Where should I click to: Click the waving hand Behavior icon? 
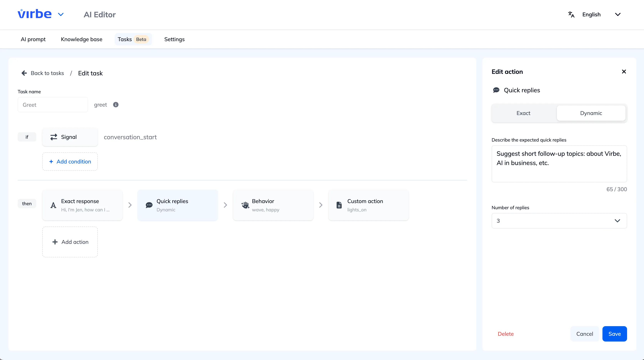pos(245,205)
